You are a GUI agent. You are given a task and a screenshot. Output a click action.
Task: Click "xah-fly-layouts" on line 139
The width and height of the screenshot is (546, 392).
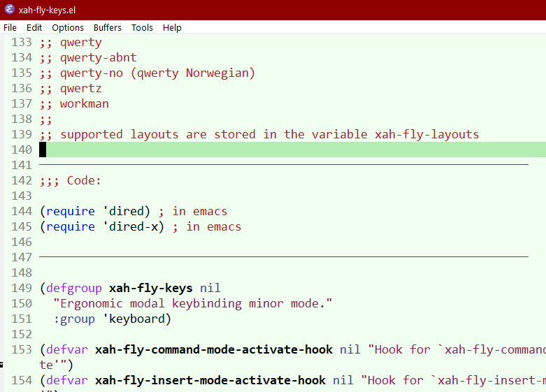[427, 134]
